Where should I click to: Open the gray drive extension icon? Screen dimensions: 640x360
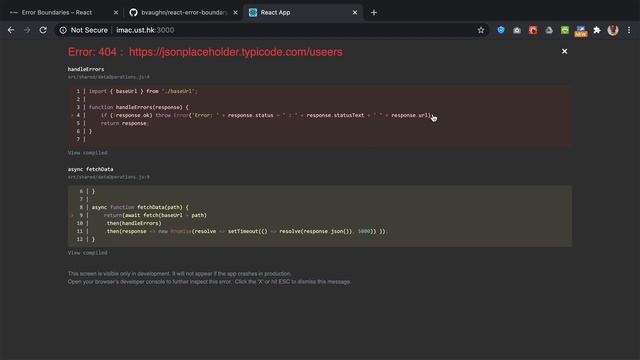pyautogui.click(x=549, y=30)
